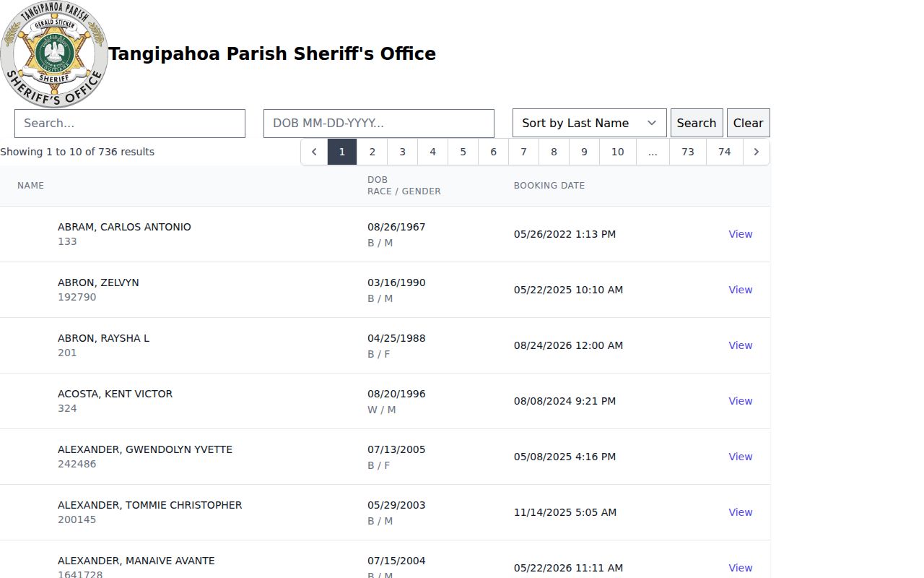Click the birth date 05/29/2003
The height and width of the screenshot is (578, 924).
click(396, 505)
